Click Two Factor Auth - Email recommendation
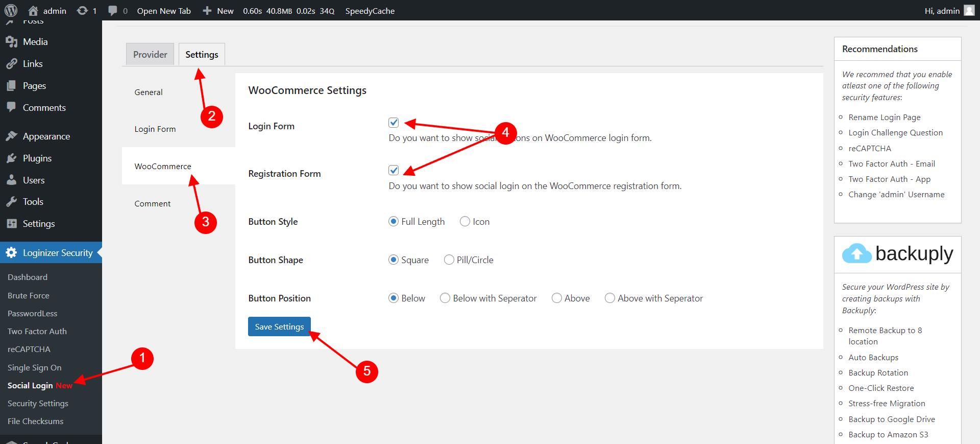This screenshot has width=980, height=444. pyautogui.click(x=892, y=163)
